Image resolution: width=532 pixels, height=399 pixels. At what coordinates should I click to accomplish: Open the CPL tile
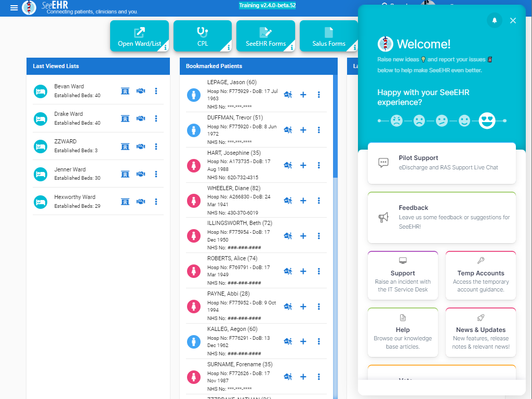point(203,36)
